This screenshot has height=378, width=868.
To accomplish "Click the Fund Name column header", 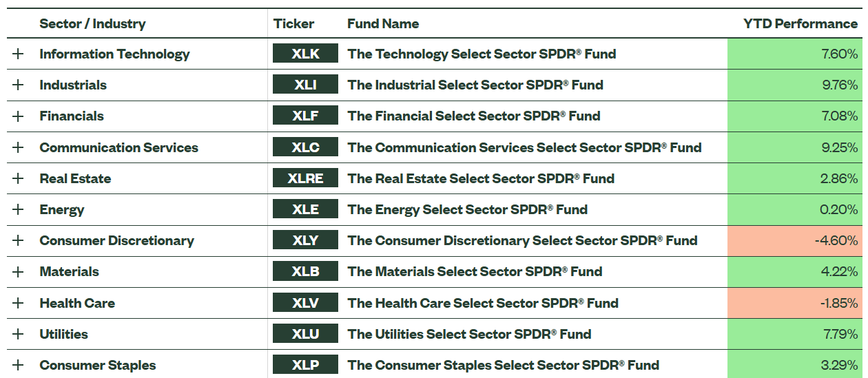I will [x=383, y=23].
